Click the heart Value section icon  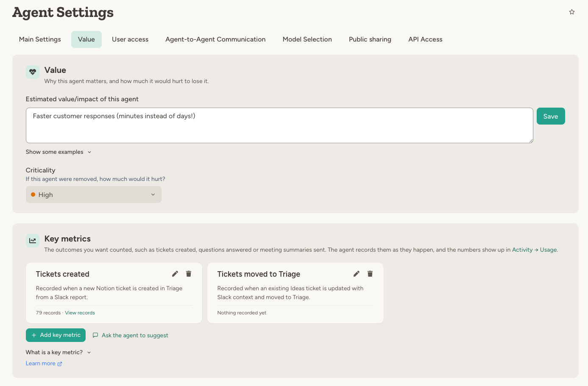coord(33,72)
